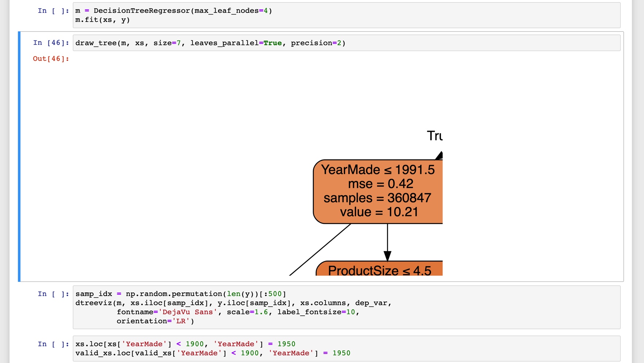
Task: Click the empty In [ ] prompt
Action: (53, 11)
